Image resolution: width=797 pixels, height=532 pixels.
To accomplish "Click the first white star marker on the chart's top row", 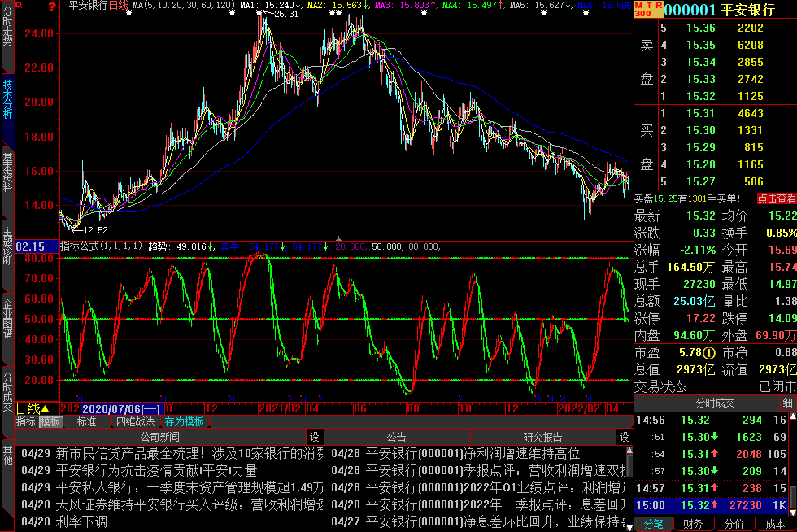I will click(x=128, y=13).
